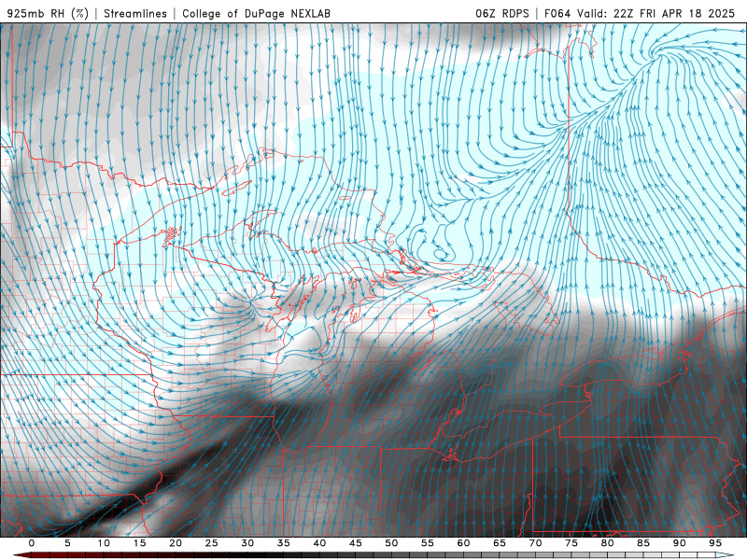Image resolution: width=747 pixels, height=560 pixels.
Task: Click the 30 label on the RH scale
Action: coord(247,543)
